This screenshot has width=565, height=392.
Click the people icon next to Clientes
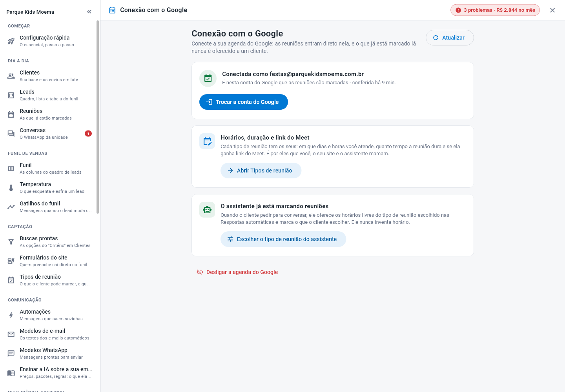tap(11, 76)
